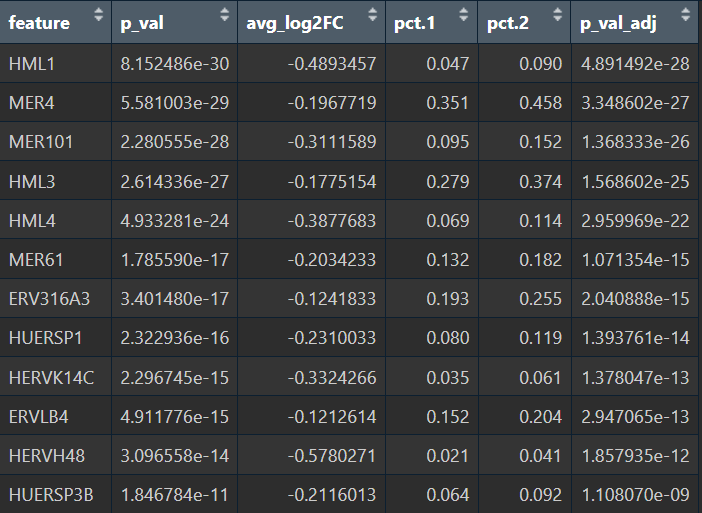Click p_val value 2.614336e-27 for HML3
The width and height of the screenshot is (702, 513).
(x=174, y=180)
